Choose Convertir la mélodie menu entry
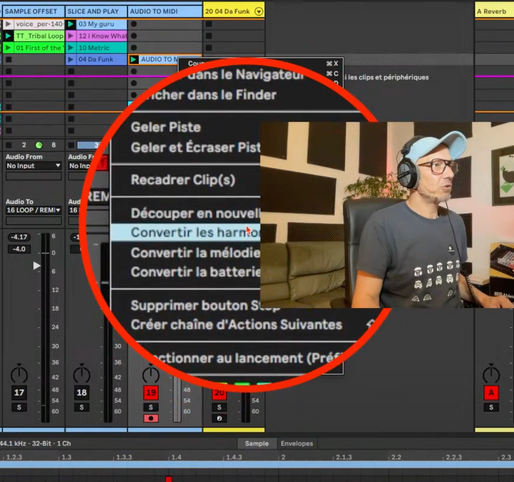 (x=195, y=253)
